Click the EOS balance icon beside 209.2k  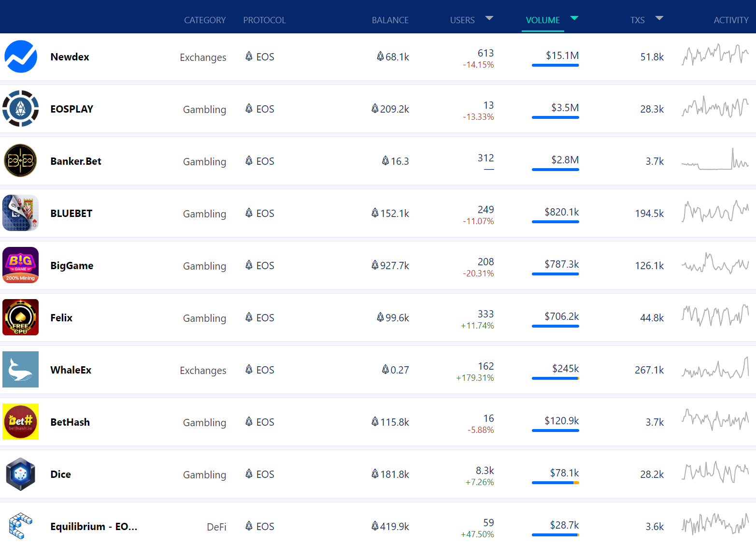coord(375,109)
